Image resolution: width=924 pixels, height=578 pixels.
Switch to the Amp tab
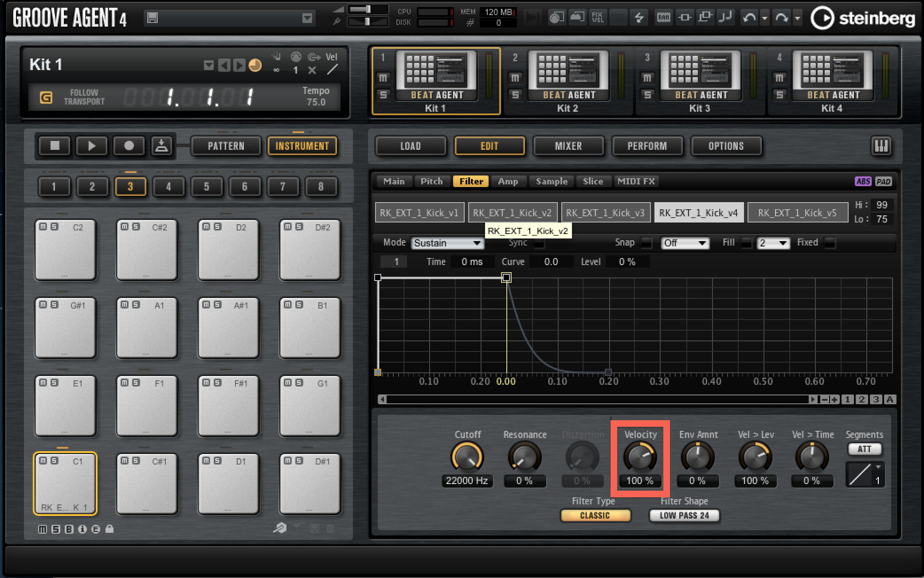(508, 181)
